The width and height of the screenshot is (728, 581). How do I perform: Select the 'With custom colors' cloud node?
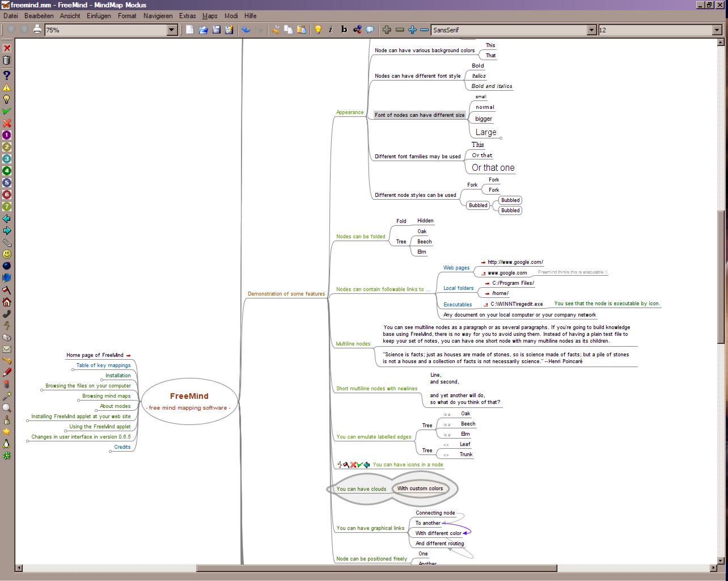[420, 489]
